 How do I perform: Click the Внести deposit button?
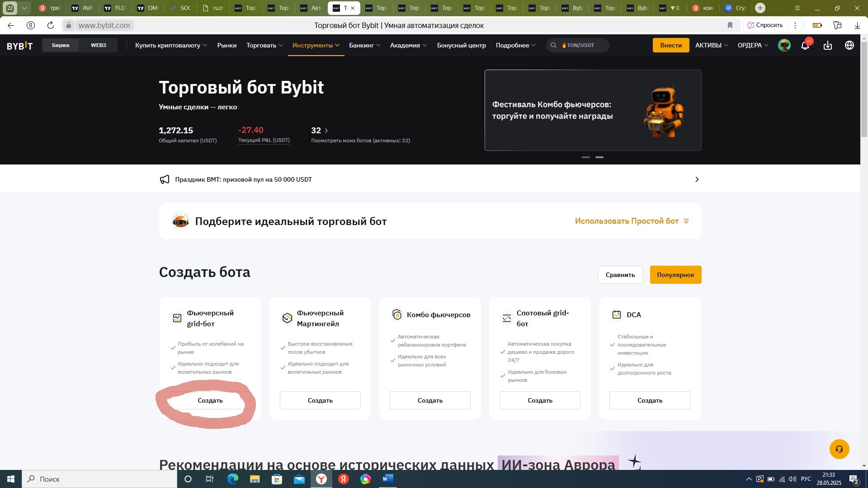point(671,45)
